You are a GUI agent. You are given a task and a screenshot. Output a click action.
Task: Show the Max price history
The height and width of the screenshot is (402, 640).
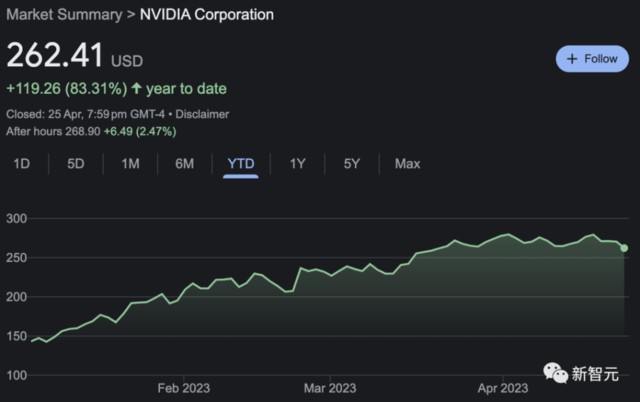(x=407, y=163)
